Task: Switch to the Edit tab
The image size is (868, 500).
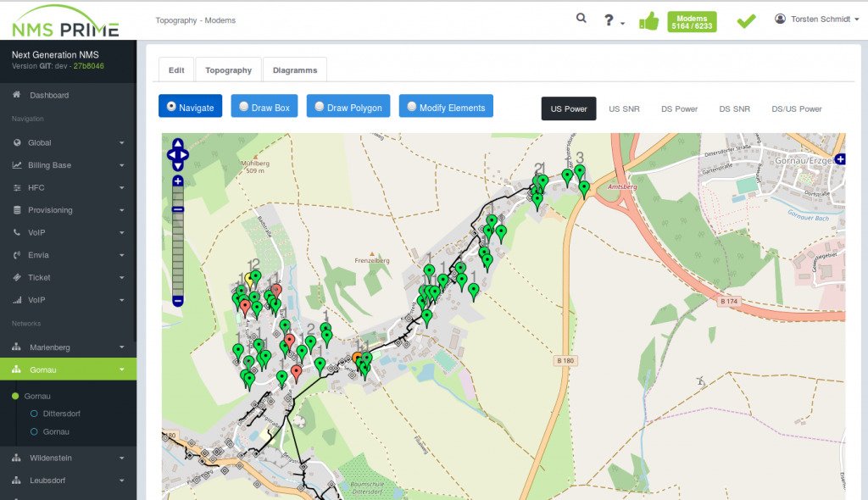Action: click(176, 69)
